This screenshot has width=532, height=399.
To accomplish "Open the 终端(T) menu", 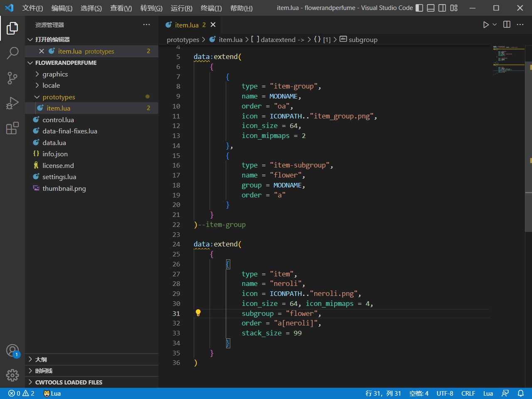I will (211, 8).
